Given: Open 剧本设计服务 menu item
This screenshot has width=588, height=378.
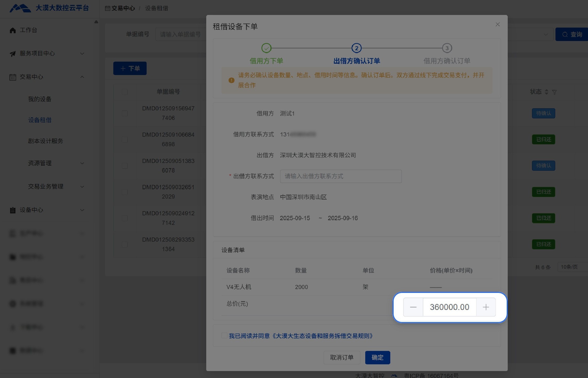Looking at the screenshot, I should point(45,141).
